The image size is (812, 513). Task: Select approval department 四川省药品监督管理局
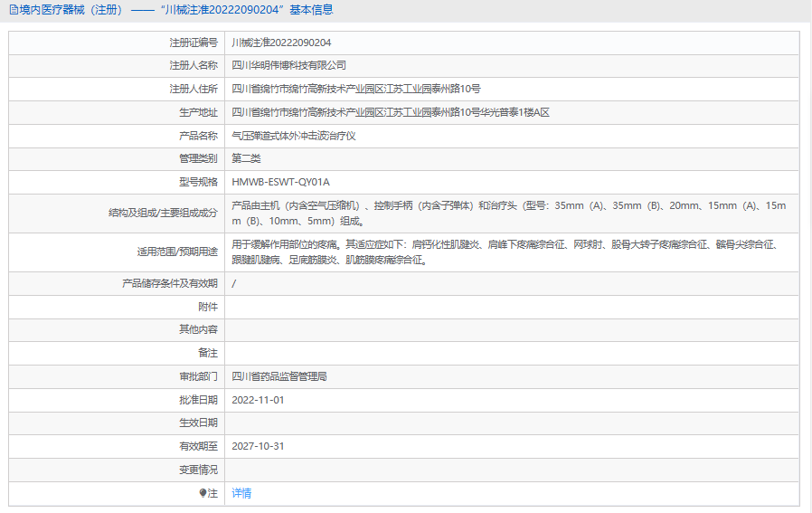tap(279, 376)
